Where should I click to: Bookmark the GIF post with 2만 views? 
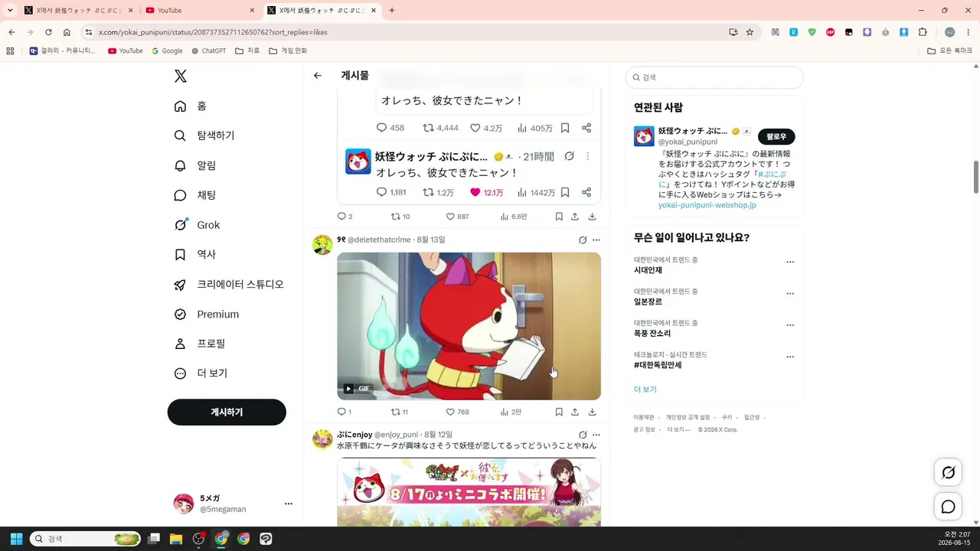click(559, 412)
